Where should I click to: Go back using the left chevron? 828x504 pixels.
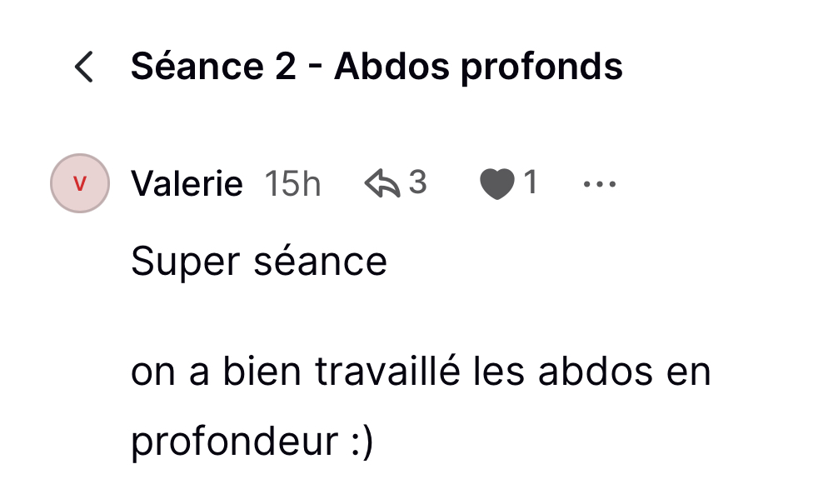(x=83, y=67)
